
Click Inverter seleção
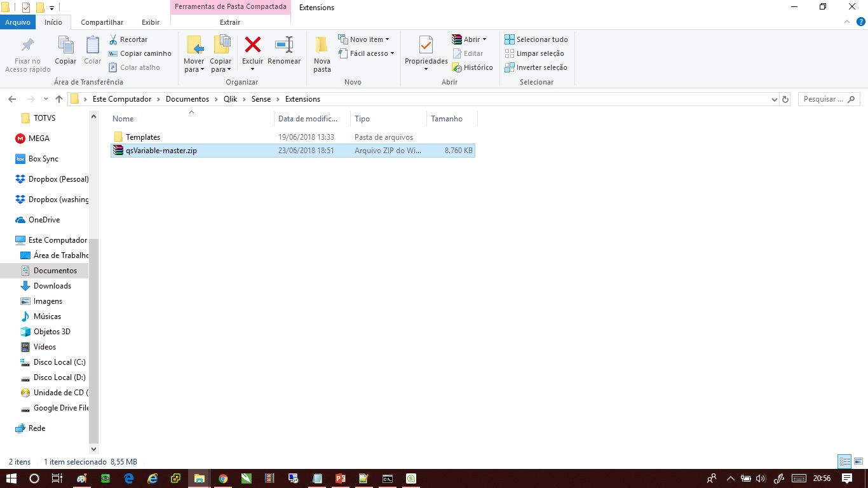click(x=536, y=67)
